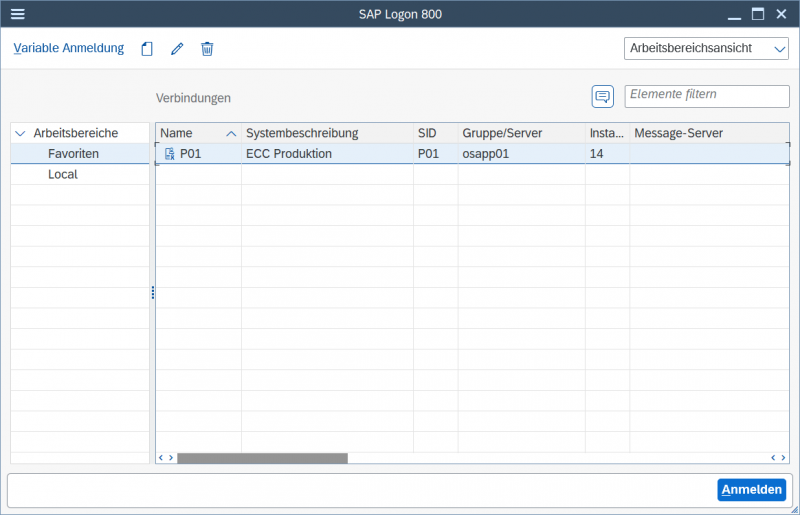Click SID column header
The height and width of the screenshot is (515, 800).
click(x=436, y=133)
